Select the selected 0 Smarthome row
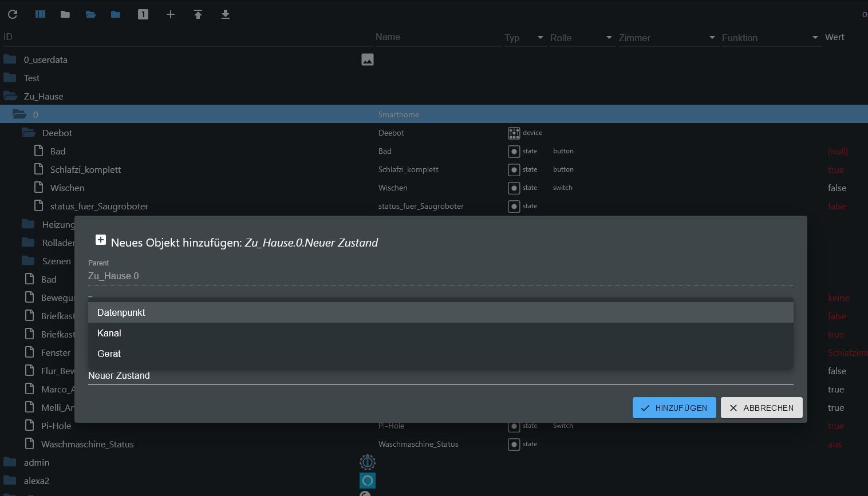This screenshot has height=496, width=868. [434, 114]
